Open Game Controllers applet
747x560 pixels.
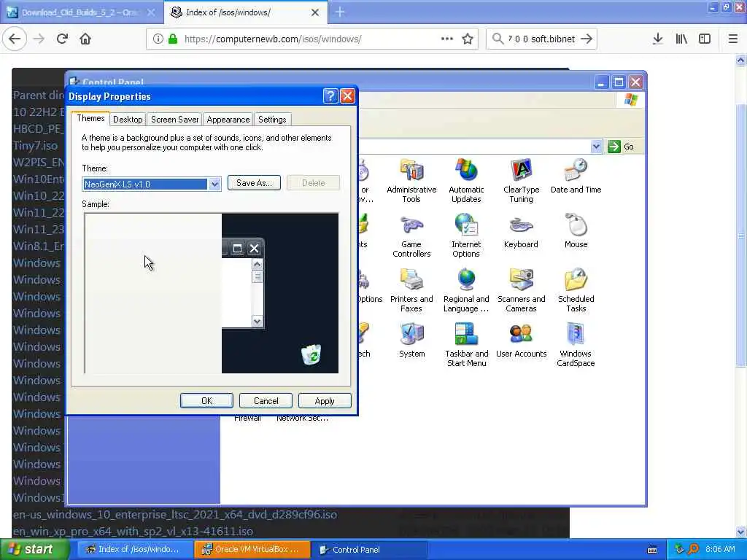pyautogui.click(x=411, y=236)
